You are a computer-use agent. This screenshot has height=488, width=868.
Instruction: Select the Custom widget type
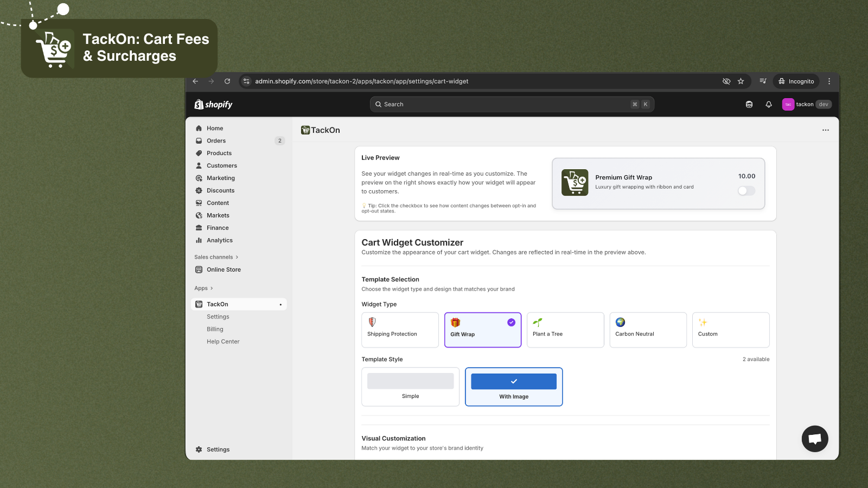[731, 330]
